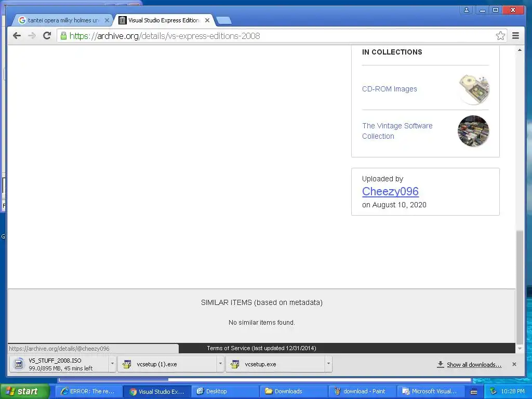Close the downloads bar
The image size is (532, 399).
pyautogui.click(x=514, y=364)
